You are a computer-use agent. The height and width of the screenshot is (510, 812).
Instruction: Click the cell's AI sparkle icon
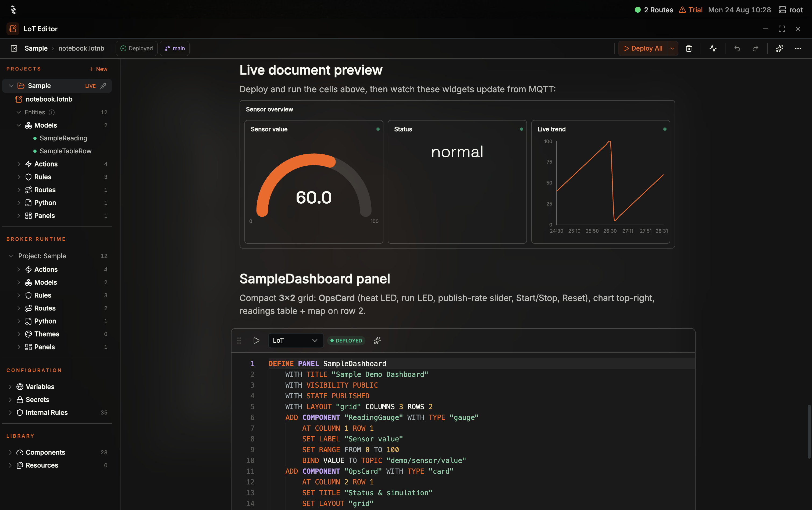click(377, 340)
